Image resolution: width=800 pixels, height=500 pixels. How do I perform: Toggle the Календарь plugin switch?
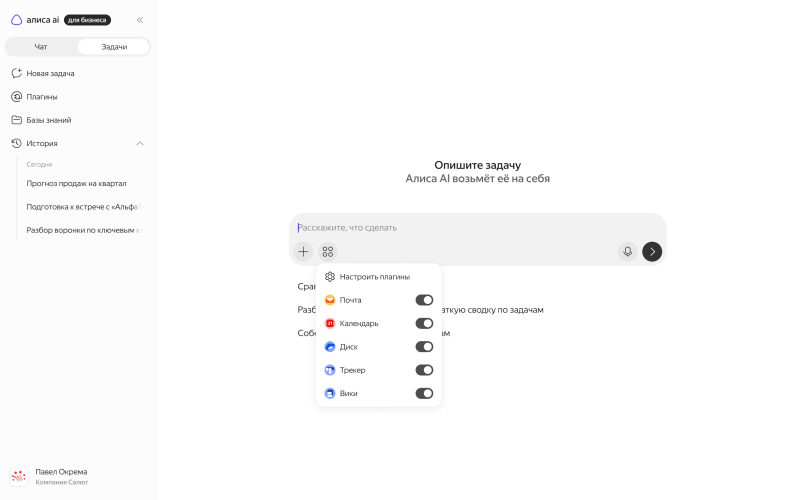click(x=424, y=323)
